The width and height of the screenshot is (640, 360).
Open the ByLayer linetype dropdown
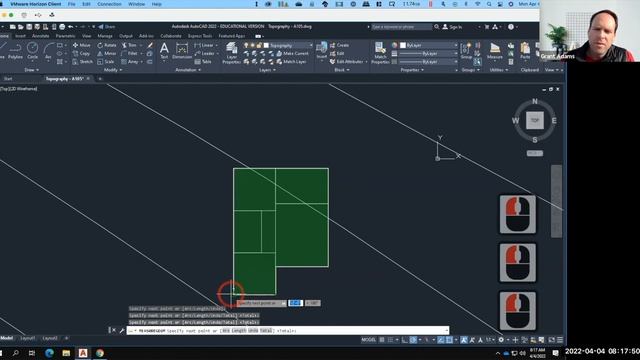tap(429, 62)
